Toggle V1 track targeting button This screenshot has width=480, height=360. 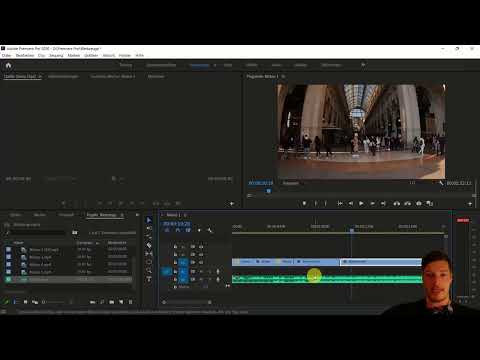[183, 263]
